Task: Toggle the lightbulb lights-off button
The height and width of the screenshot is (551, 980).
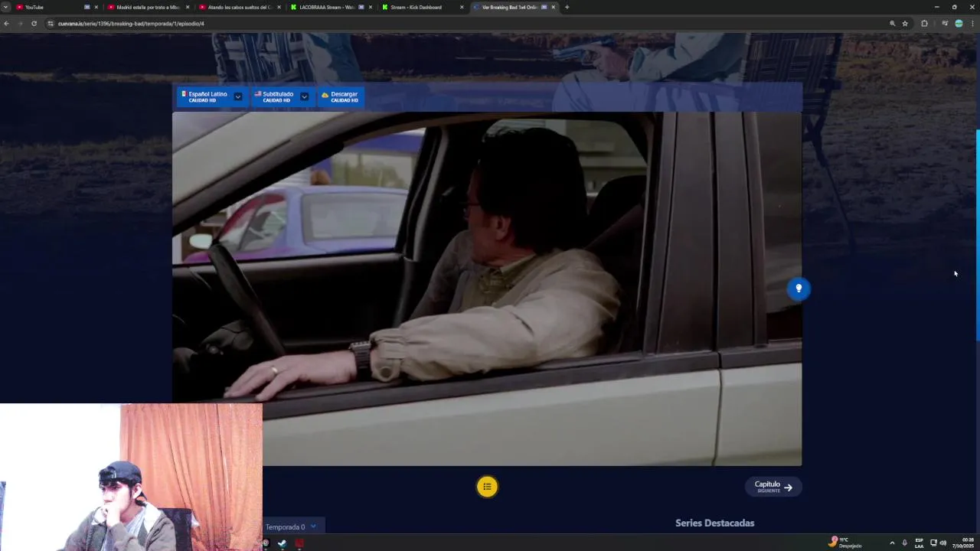Action: (799, 289)
